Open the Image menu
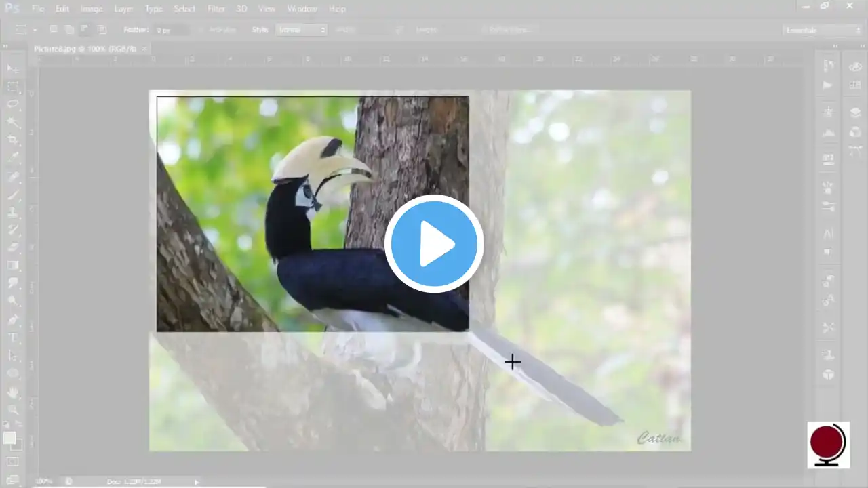 pos(92,9)
